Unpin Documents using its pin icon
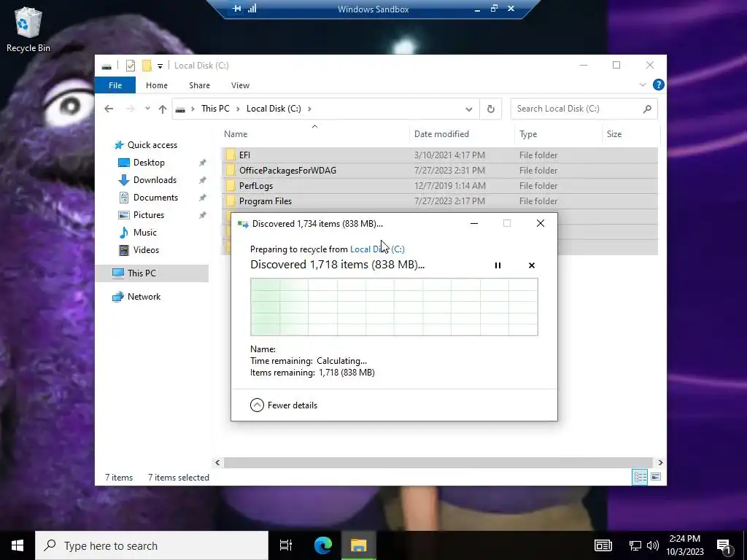 point(203,198)
